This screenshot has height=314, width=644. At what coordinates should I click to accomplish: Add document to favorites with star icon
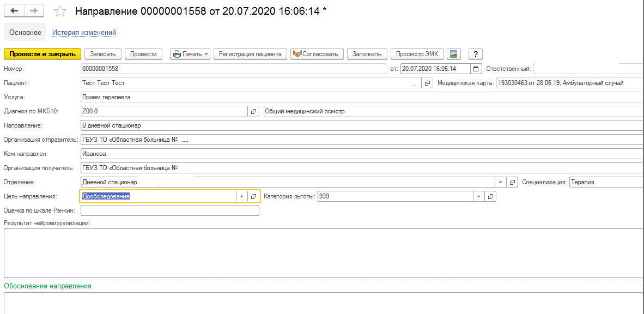click(x=60, y=11)
